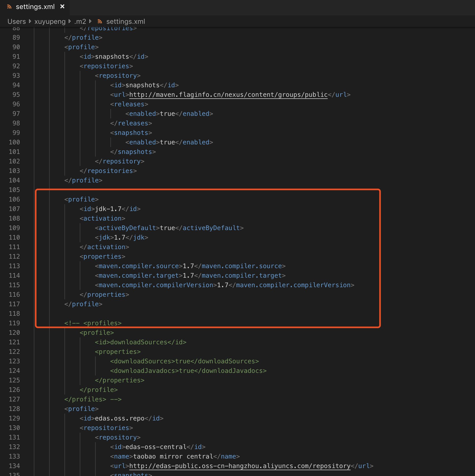Image resolution: width=475 pixels, height=476 pixels.
Task: Click the XML file icon on the settings.xml tab
Action: (x=9, y=7)
